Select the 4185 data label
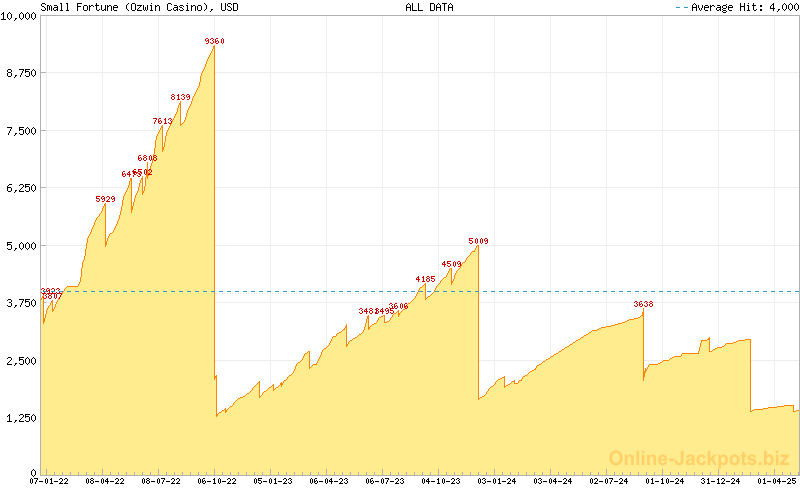 tap(425, 279)
